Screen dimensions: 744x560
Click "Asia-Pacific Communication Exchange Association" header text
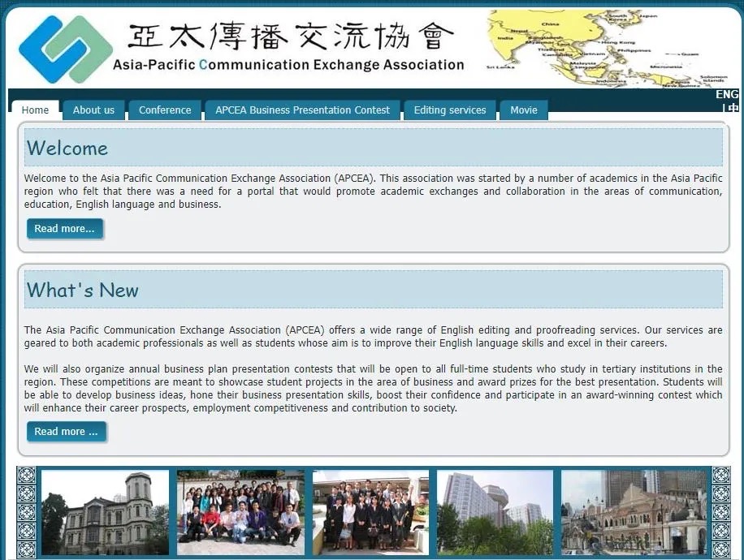(288, 64)
